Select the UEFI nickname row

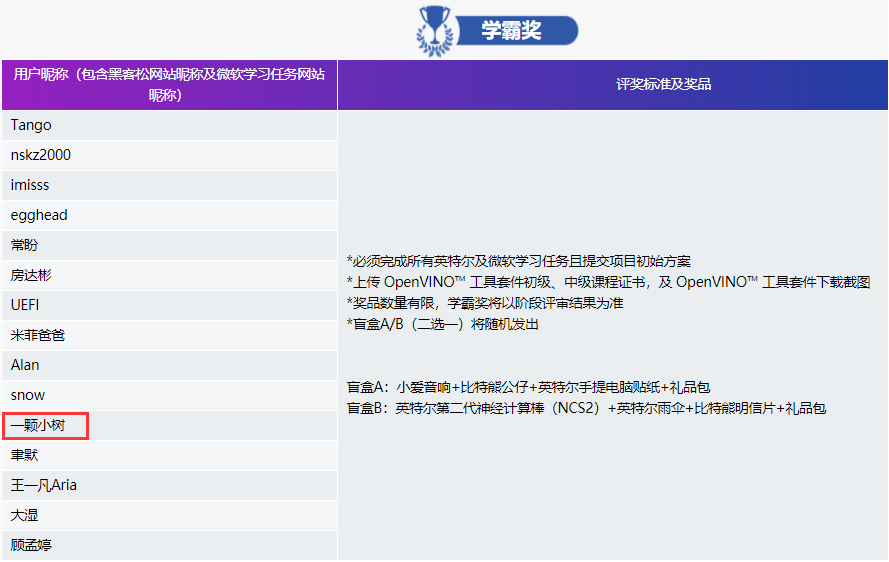pyautogui.click(x=170, y=305)
